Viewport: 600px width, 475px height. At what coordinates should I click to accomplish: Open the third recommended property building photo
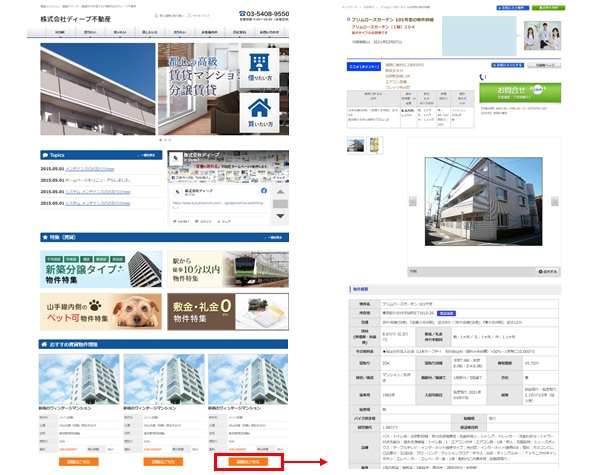[248, 379]
